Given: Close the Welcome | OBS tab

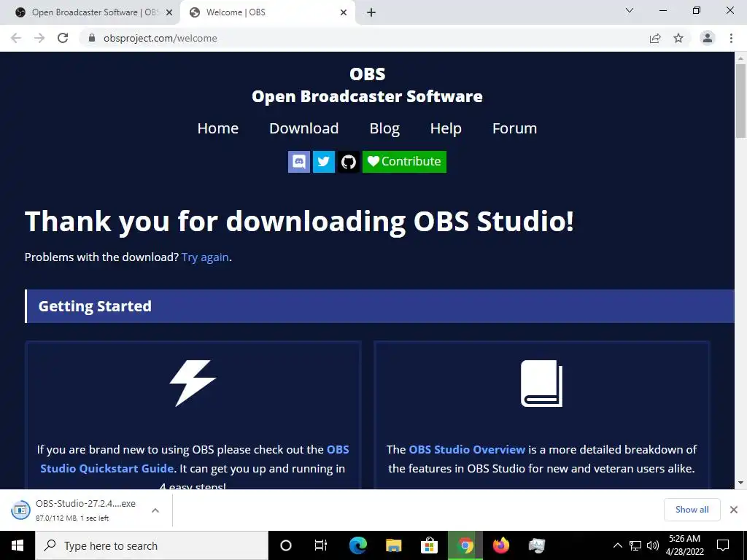Looking at the screenshot, I should 344,12.
